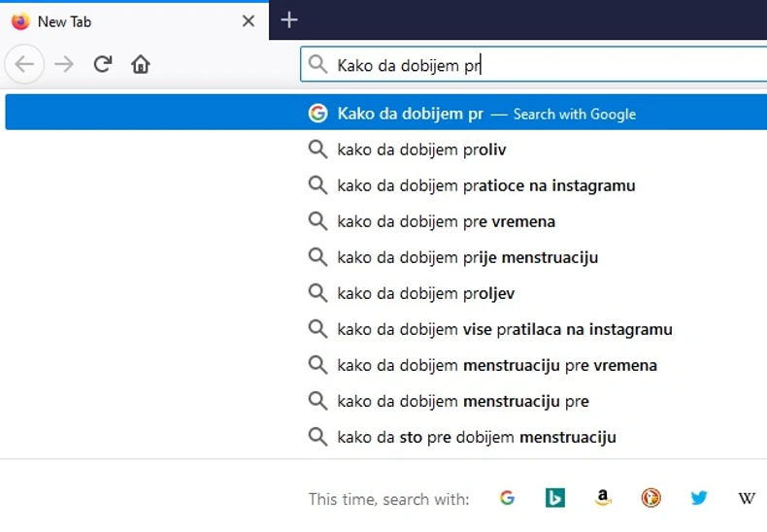The image size is (767, 532).
Task: Reload the current page
Action: 102,65
